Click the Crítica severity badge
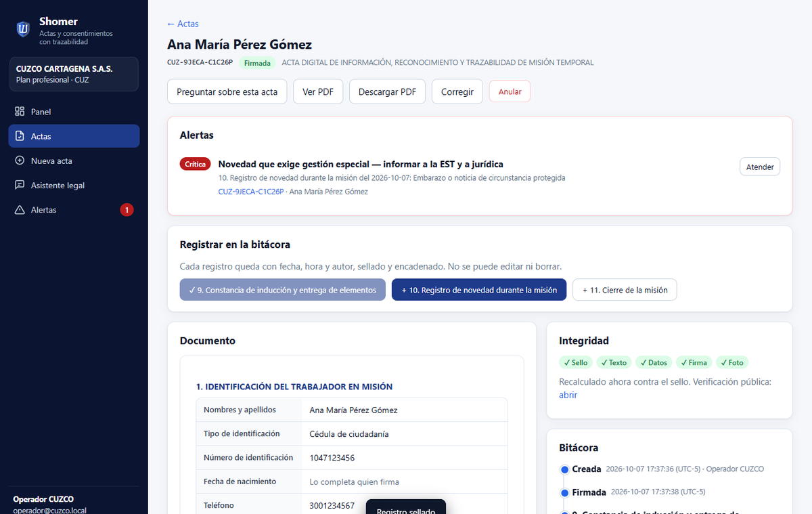 pyautogui.click(x=196, y=165)
